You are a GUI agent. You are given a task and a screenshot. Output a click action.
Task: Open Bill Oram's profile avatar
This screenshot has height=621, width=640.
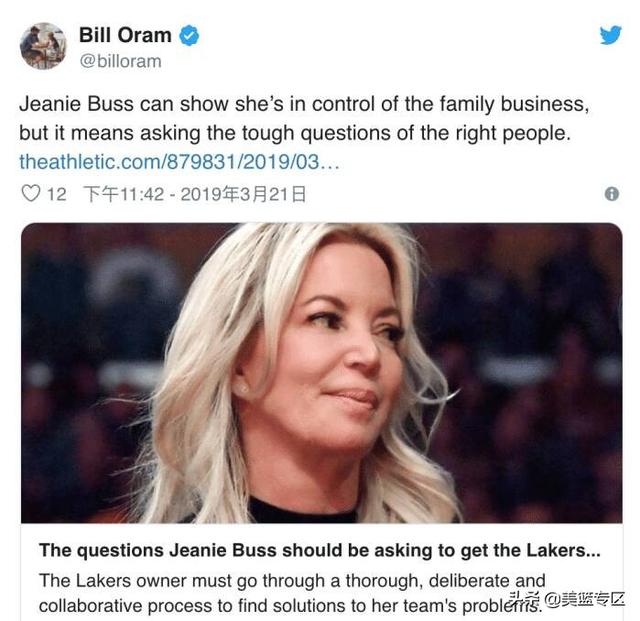point(43,46)
